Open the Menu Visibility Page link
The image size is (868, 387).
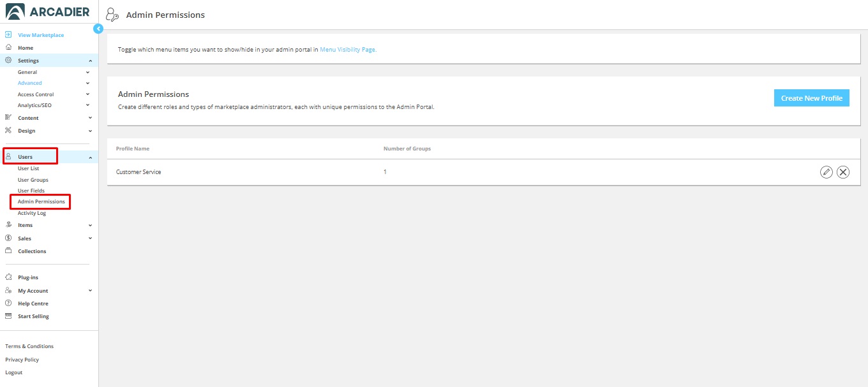coord(348,49)
